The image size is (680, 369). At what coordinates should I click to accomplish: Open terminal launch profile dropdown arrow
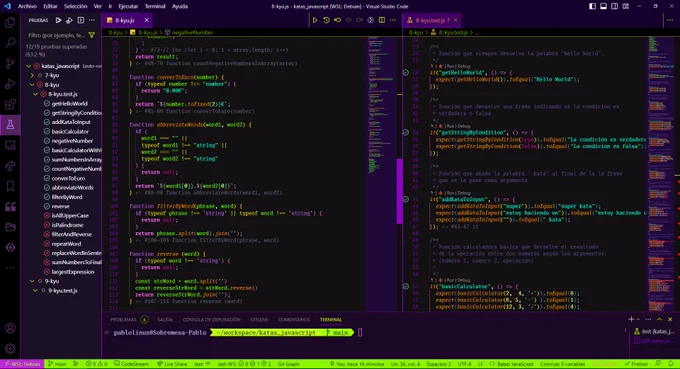pos(638,319)
